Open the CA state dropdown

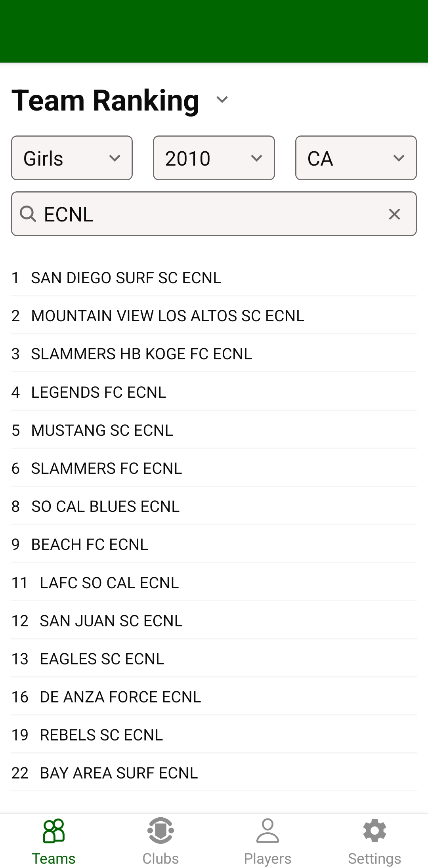click(x=355, y=158)
